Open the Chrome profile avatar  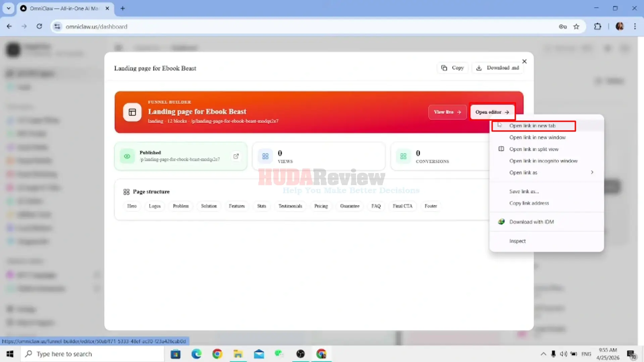tap(620, 27)
